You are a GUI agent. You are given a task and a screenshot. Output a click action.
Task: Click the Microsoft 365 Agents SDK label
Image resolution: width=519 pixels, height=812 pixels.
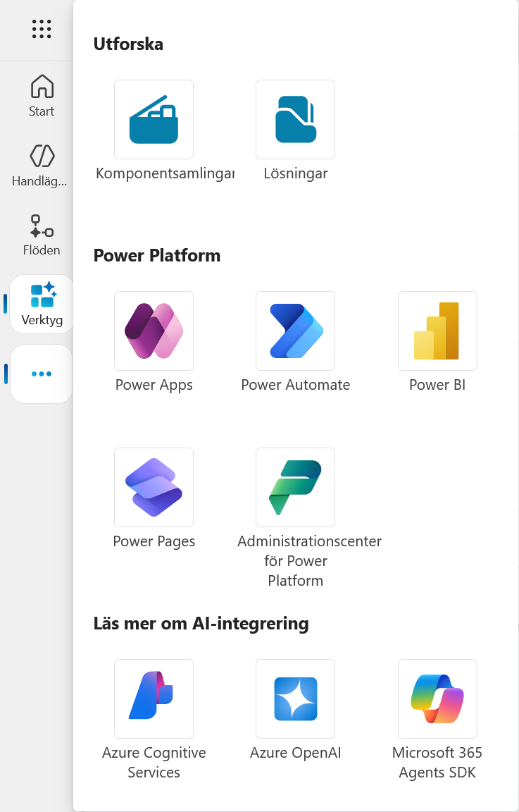437,762
